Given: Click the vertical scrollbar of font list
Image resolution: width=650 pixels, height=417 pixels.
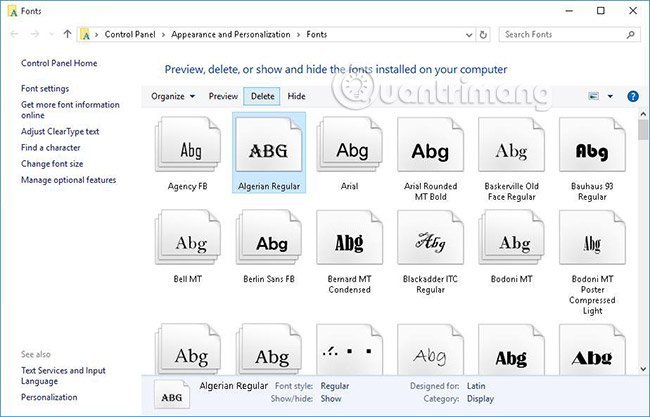Looking at the screenshot, I should point(643,240).
